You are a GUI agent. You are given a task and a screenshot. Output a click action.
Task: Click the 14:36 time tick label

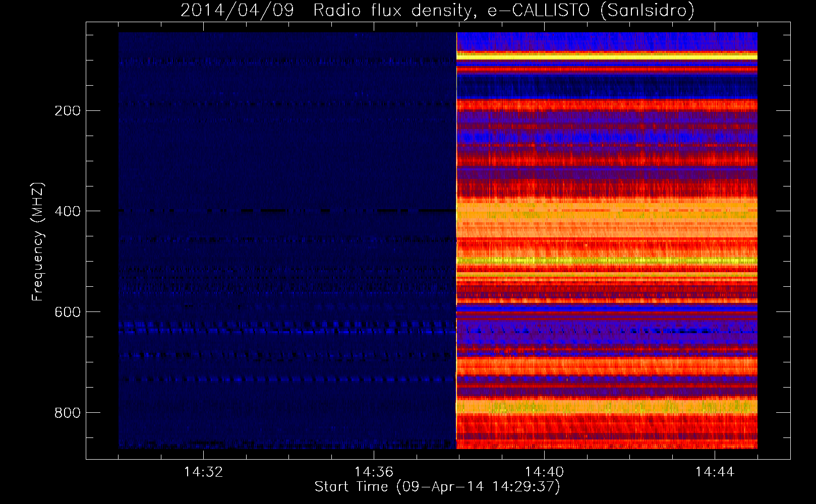click(x=374, y=472)
